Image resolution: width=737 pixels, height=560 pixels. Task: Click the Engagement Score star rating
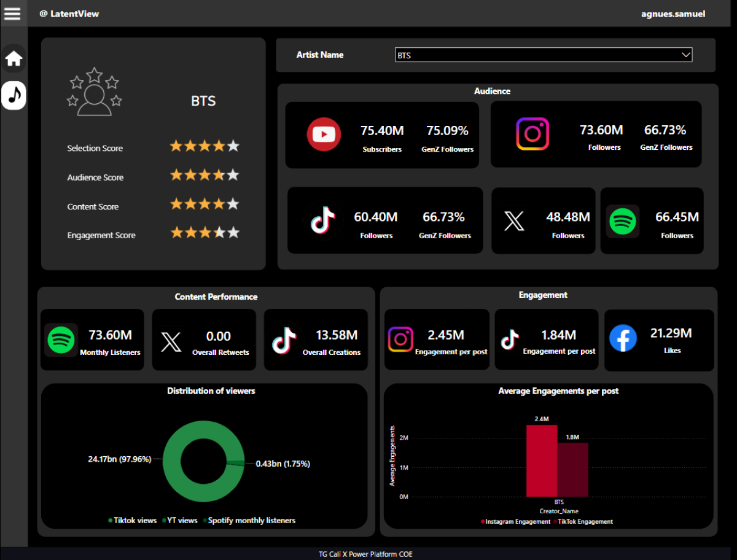pos(205,233)
